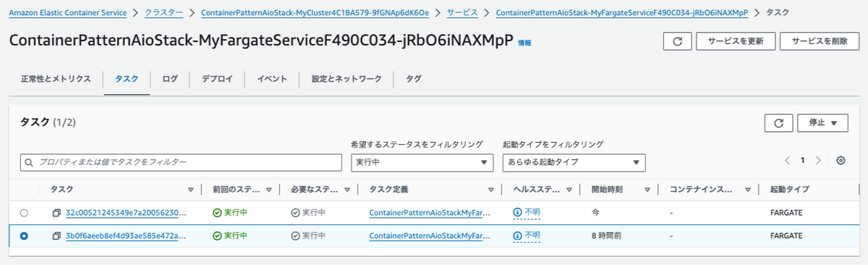Select the タスク tab

point(127,79)
